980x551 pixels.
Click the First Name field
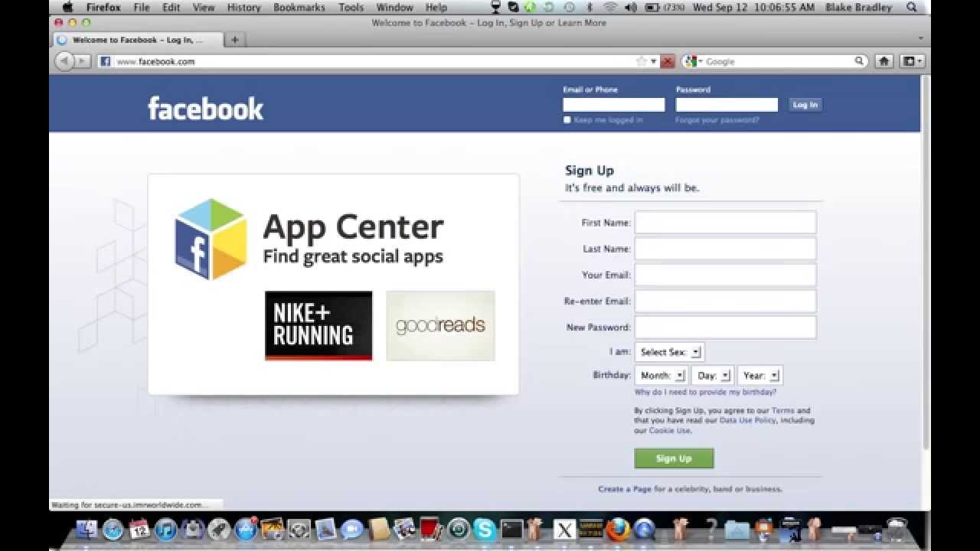click(x=725, y=223)
